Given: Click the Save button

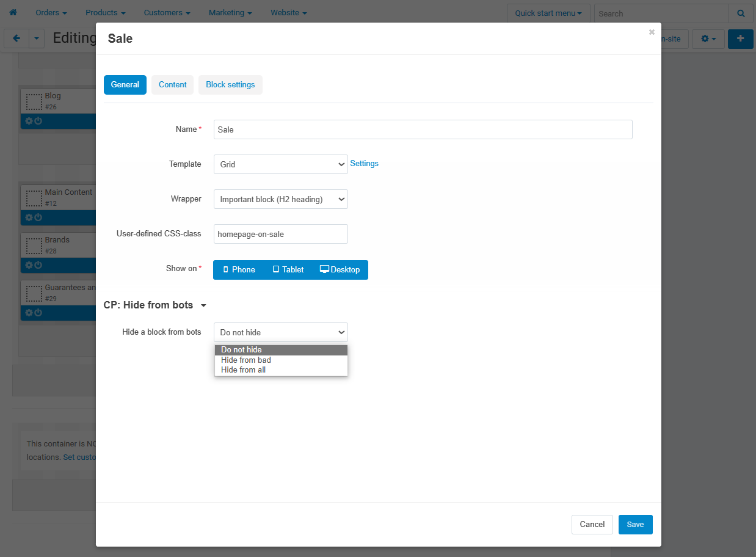Looking at the screenshot, I should [636, 525].
